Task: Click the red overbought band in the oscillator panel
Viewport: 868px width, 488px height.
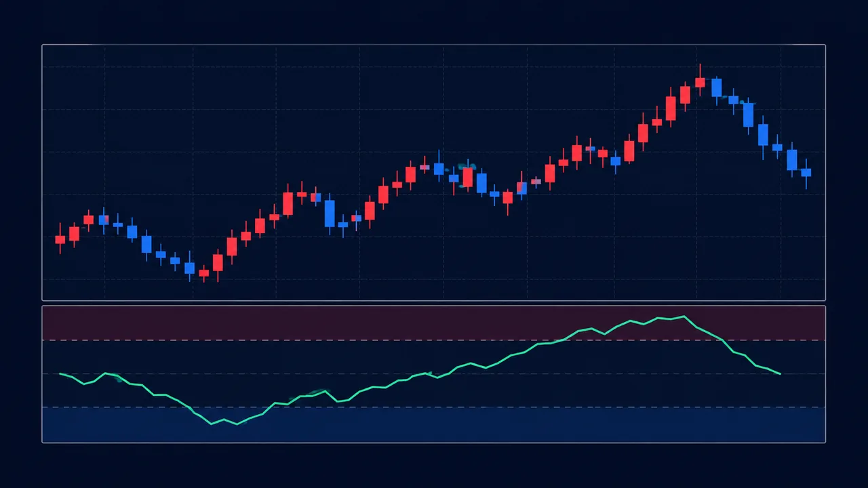Action: pos(434,323)
